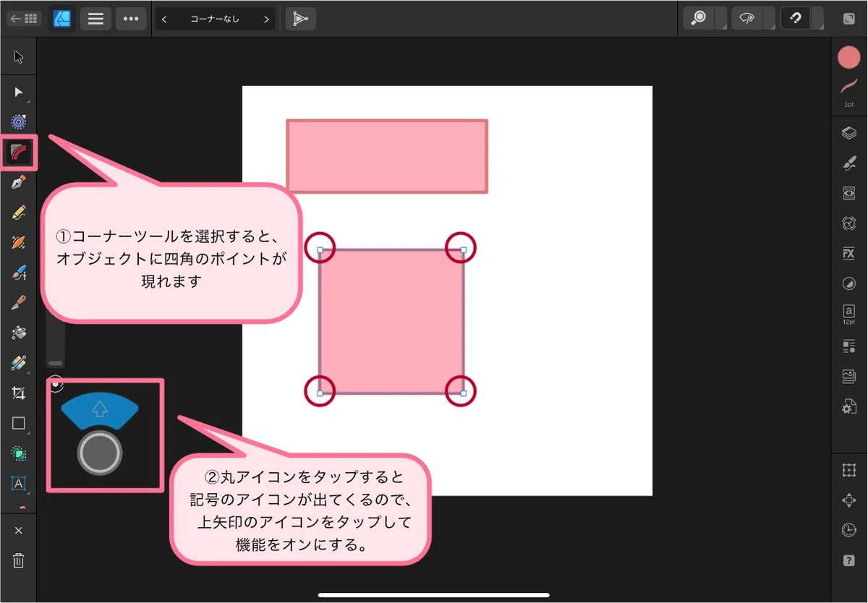
Task: Open the History studio clock icon
Action: (x=849, y=530)
